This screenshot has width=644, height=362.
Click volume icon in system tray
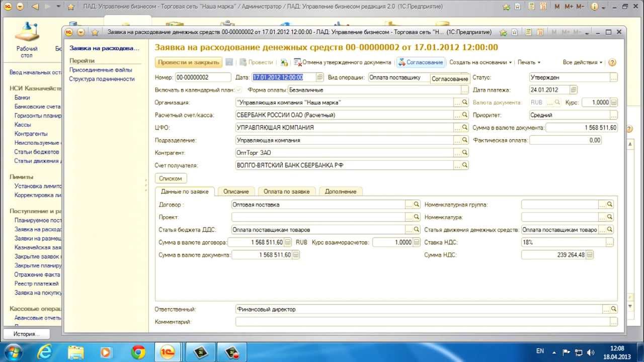click(591, 352)
